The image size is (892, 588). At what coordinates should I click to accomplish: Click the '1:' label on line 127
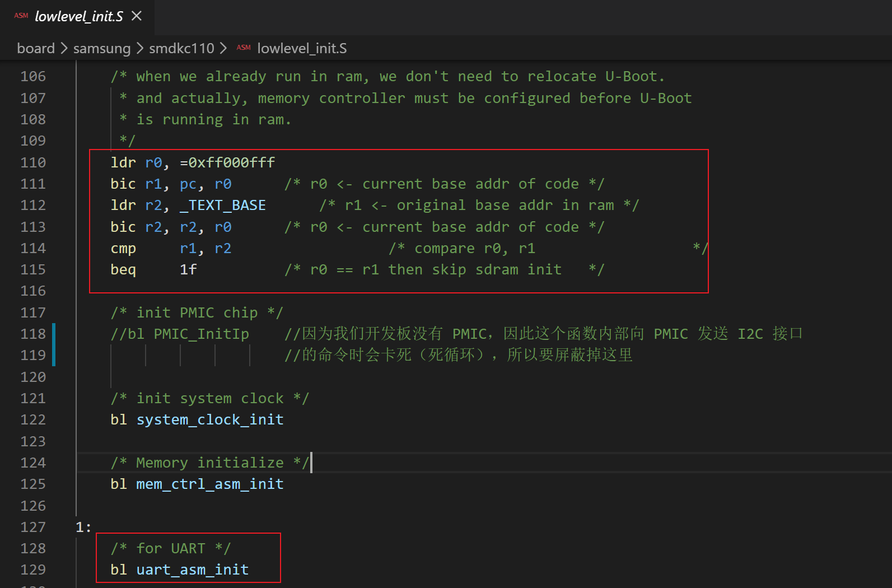point(83,528)
